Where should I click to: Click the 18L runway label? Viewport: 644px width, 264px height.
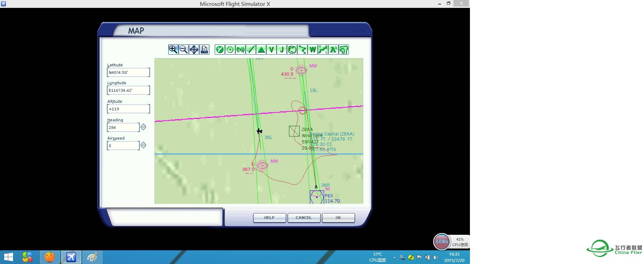(313, 90)
